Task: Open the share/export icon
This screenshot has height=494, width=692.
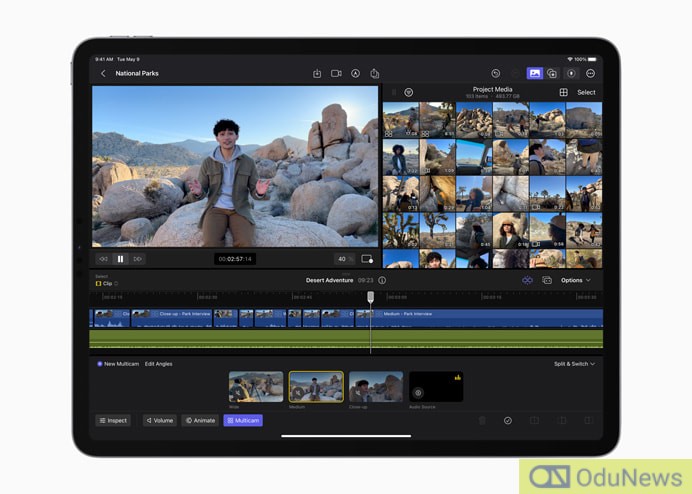Action: coord(375,74)
